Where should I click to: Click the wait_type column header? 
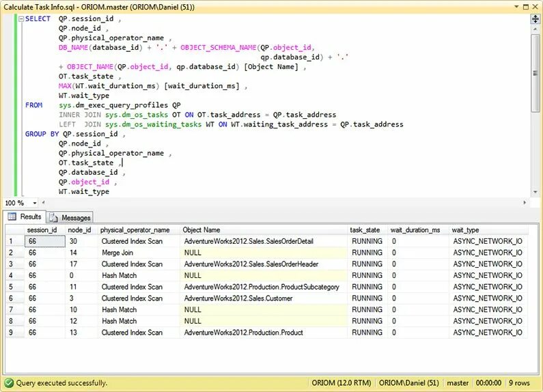488,230
